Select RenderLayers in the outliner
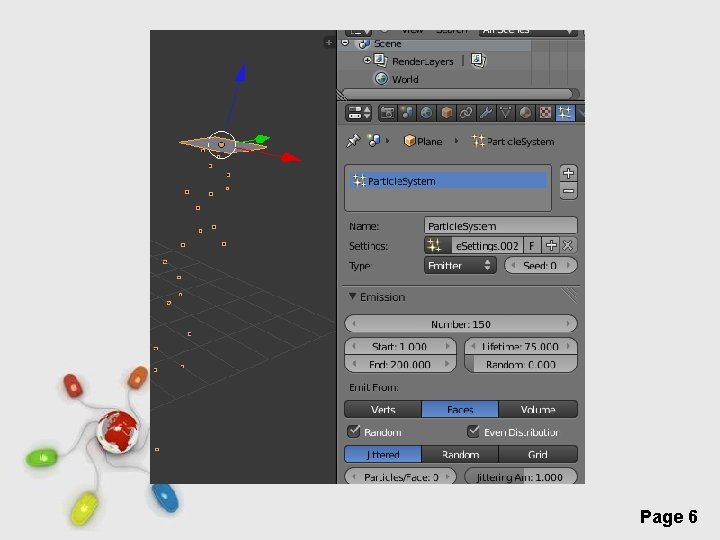 click(x=422, y=61)
